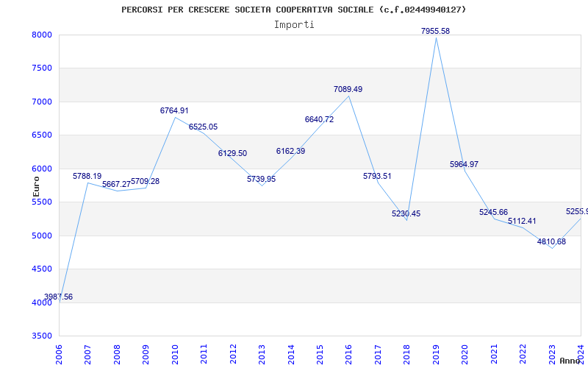This screenshot has height=368, width=588.
Task: Click the Importi chart subtitle
Action: [x=294, y=25]
